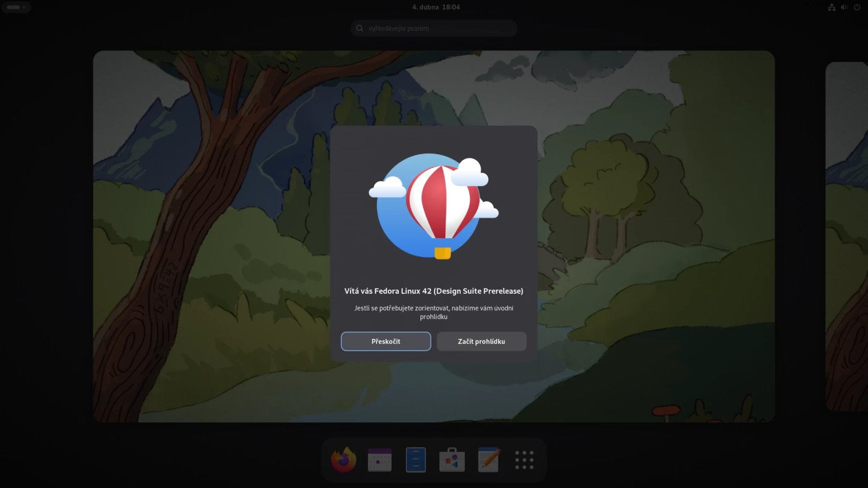
Task: Focus the search field 'vyhledávejte psaním'
Action: click(x=434, y=28)
